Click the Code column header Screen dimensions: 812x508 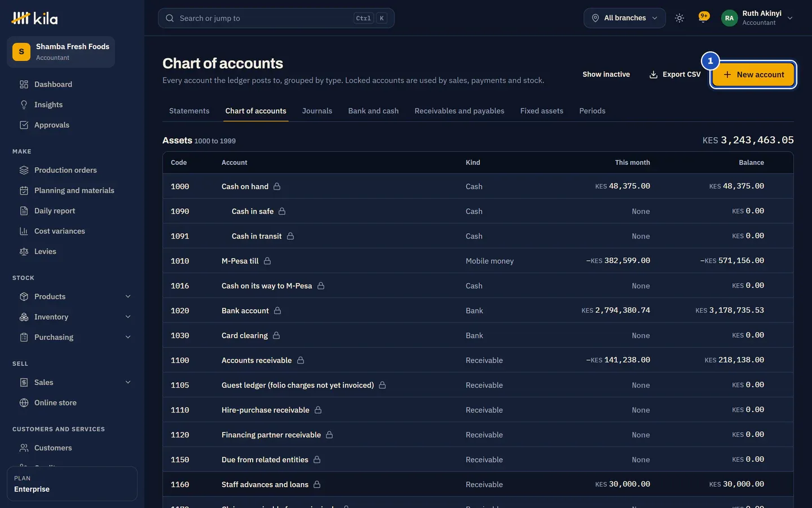tap(179, 163)
